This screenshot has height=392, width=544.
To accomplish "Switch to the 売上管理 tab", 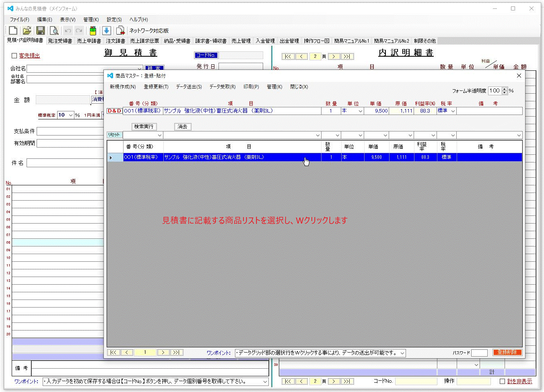I will point(241,41).
